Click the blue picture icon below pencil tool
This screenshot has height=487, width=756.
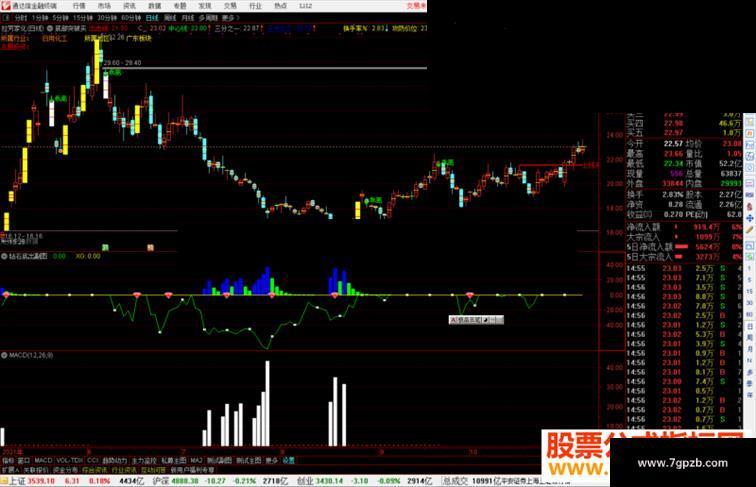750,245
